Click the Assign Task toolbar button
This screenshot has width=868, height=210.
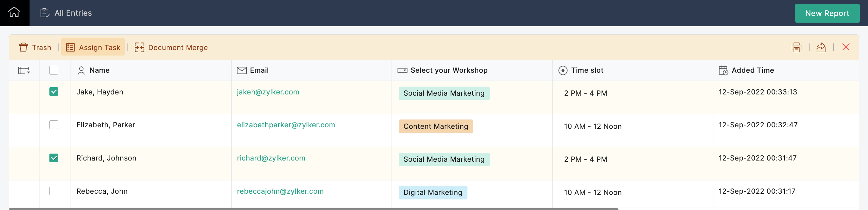point(93,48)
